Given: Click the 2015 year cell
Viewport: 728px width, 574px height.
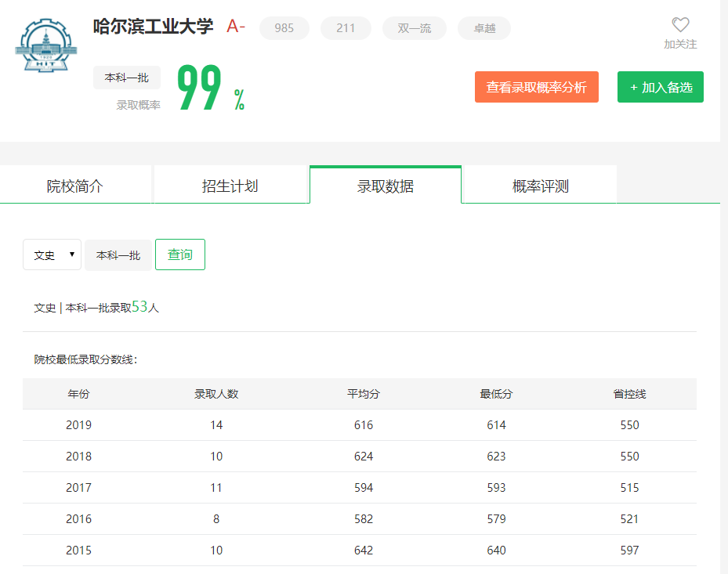Looking at the screenshot, I should pyautogui.click(x=78, y=551).
